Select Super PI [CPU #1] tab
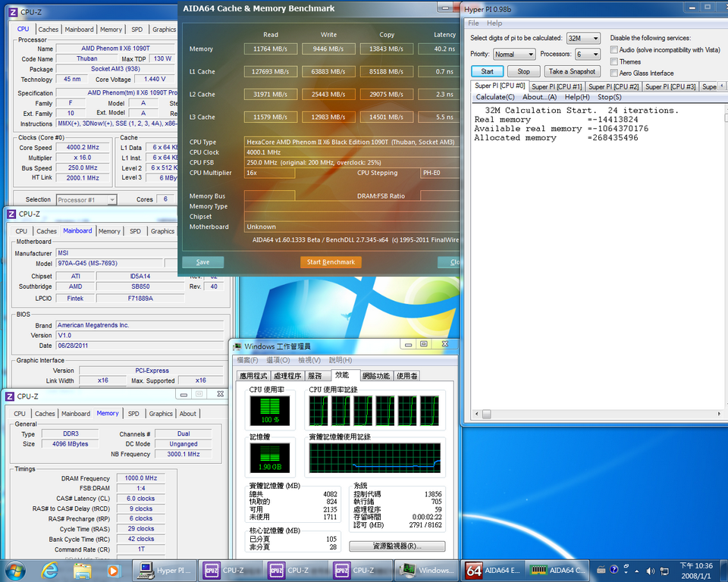Viewport: 728px width, 582px height. pos(556,86)
